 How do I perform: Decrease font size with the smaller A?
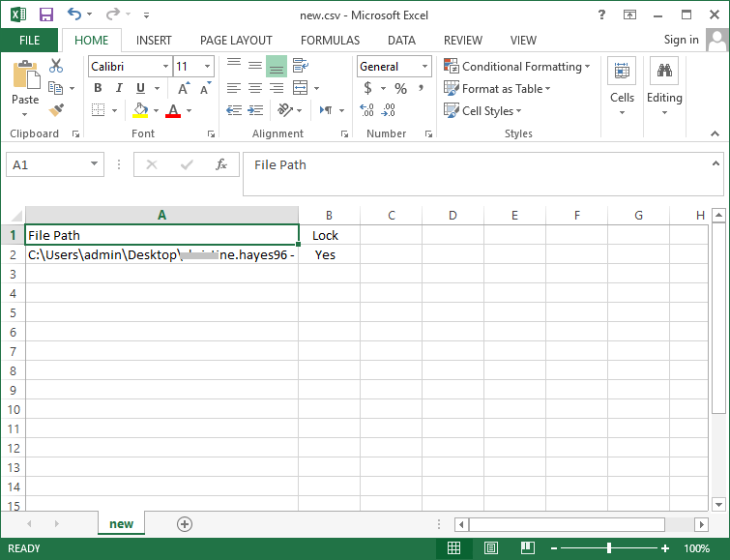(x=205, y=88)
